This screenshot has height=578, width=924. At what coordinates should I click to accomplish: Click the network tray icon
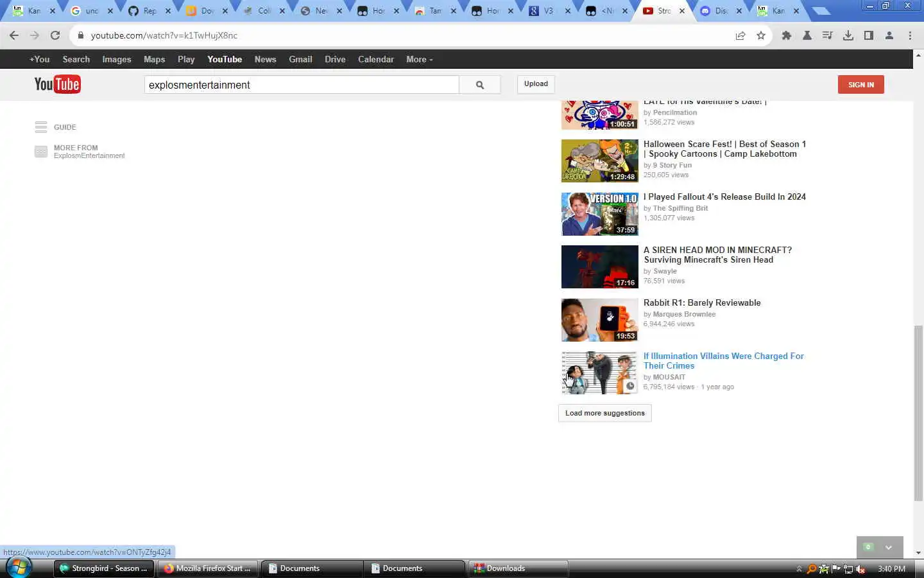848,569
